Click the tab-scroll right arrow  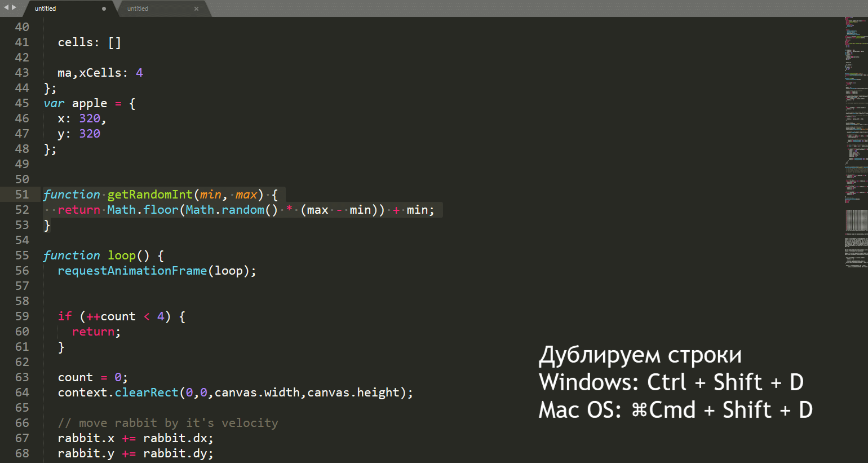pos(14,8)
